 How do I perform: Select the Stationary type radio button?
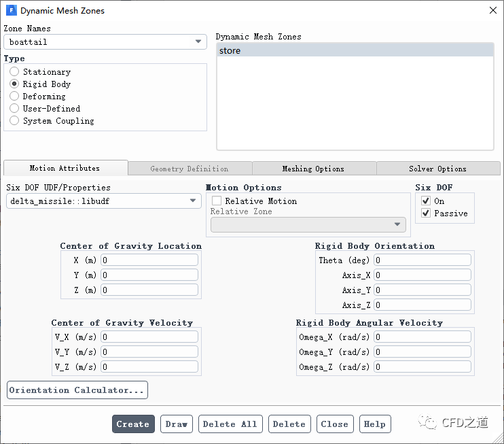[14, 71]
